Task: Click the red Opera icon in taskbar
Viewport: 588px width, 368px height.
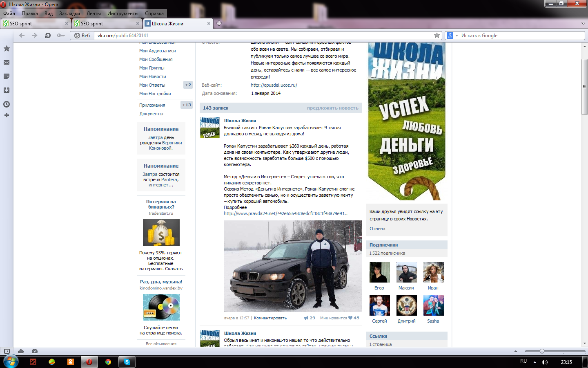Action: [89, 362]
